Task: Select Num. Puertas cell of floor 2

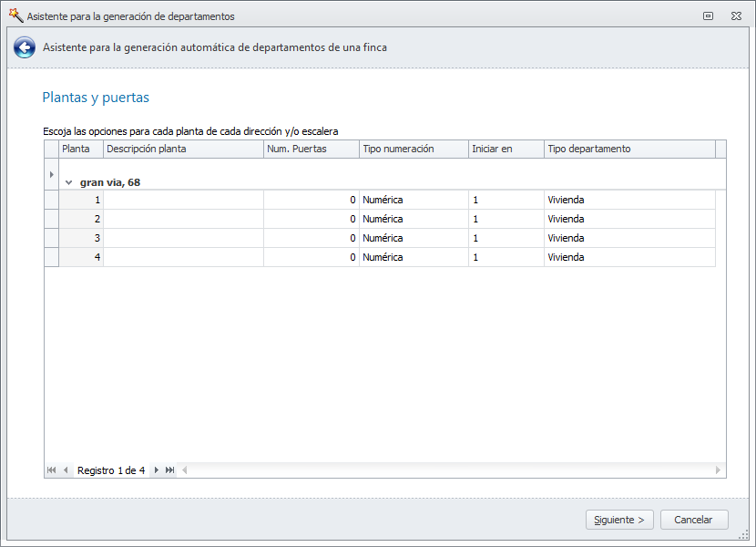Action: click(x=312, y=219)
